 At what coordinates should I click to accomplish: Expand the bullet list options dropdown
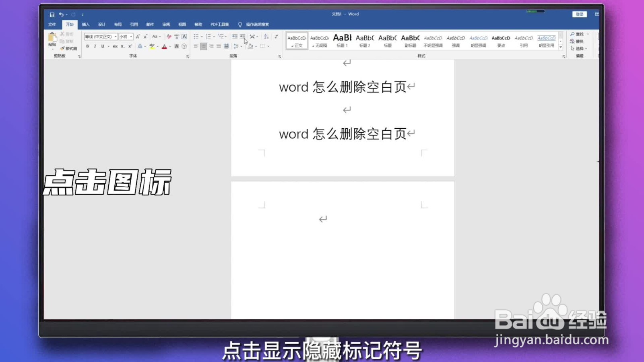coord(202,36)
